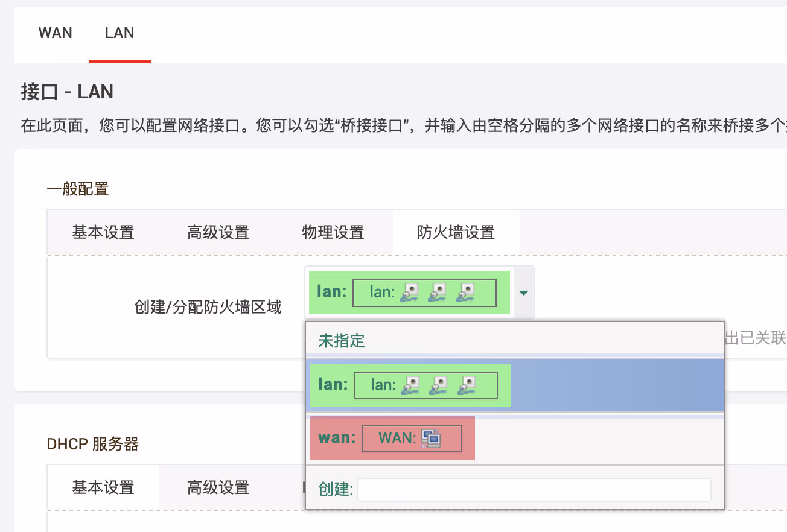Switch to the 物理设置 tab
The width and height of the screenshot is (787, 532).
tap(333, 232)
